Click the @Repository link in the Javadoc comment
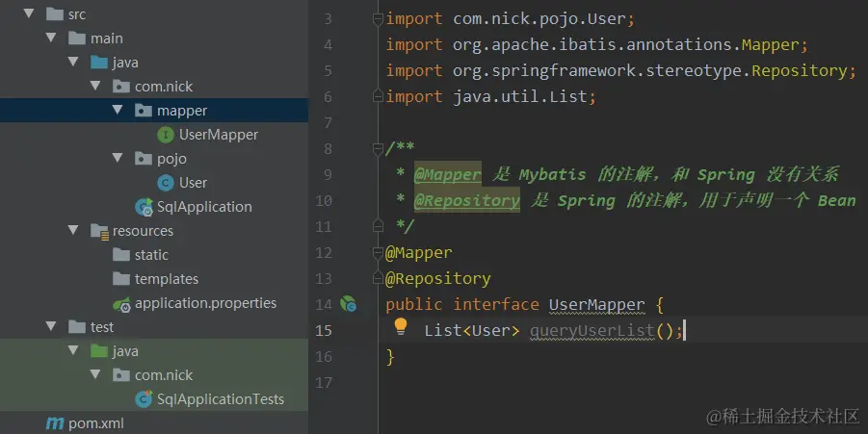868x434 pixels. pos(467,200)
